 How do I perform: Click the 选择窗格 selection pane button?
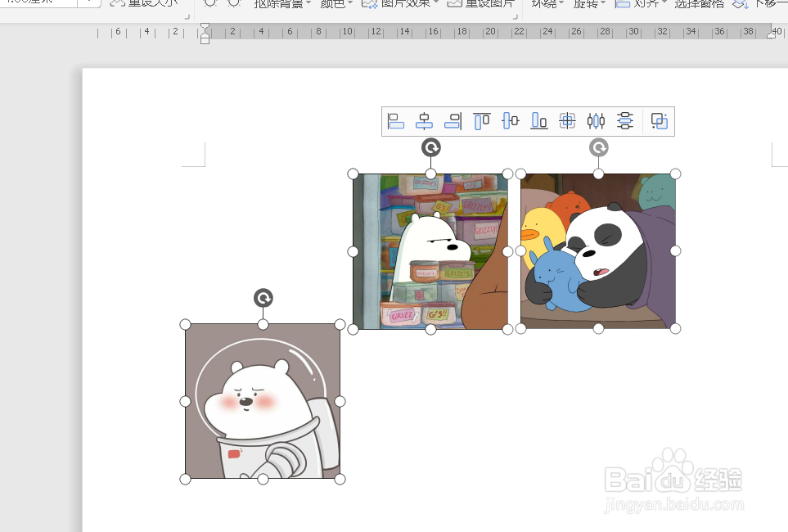click(x=699, y=3)
